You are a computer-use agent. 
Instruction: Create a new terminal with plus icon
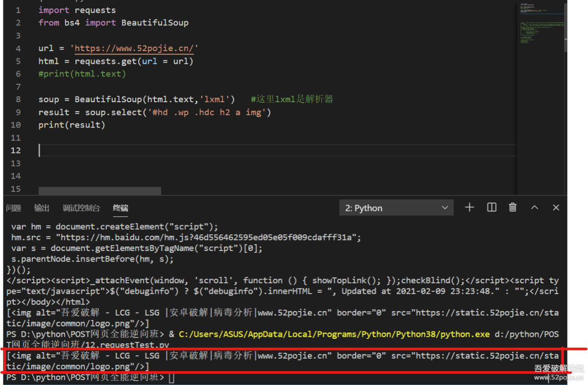coord(469,207)
